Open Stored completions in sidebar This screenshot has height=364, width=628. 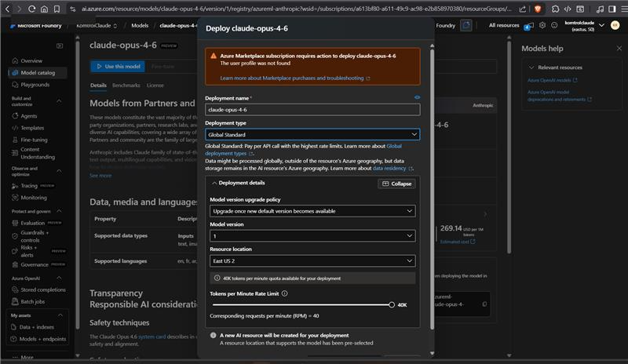43,289
